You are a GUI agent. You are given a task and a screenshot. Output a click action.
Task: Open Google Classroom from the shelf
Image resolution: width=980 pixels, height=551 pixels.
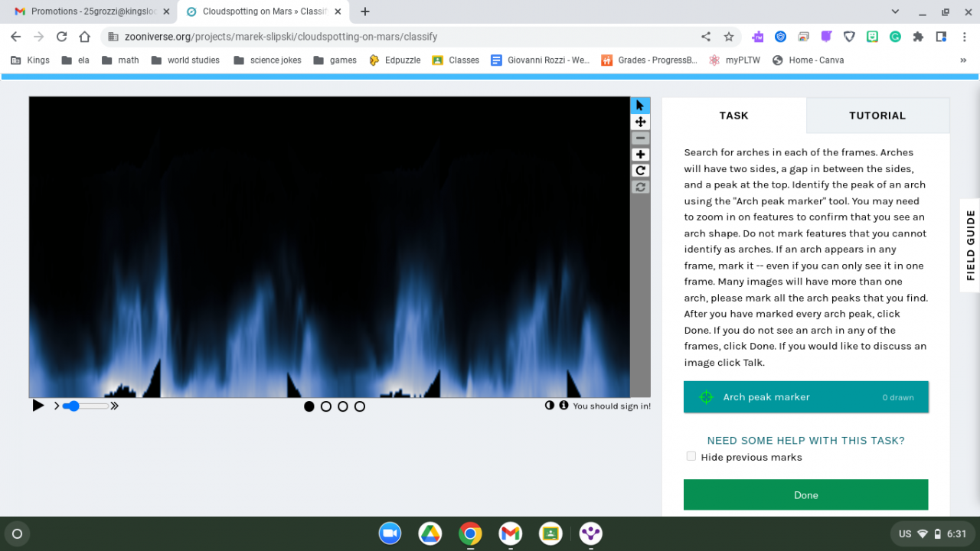click(x=550, y=533)
